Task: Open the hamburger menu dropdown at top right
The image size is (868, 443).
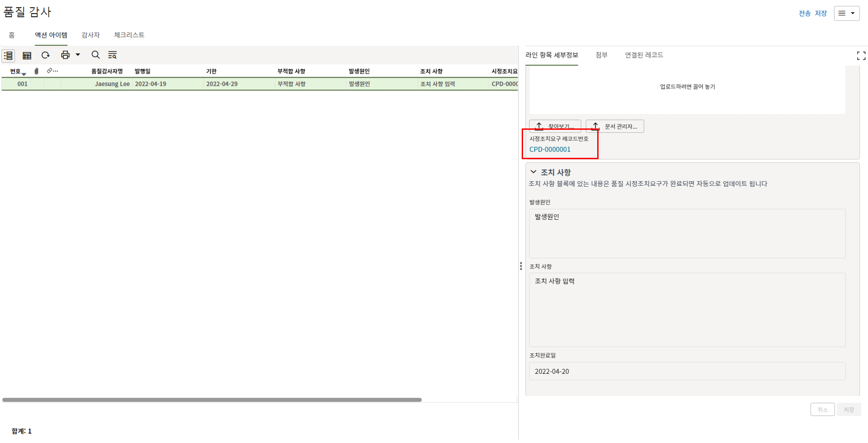Action: (846, 14)
